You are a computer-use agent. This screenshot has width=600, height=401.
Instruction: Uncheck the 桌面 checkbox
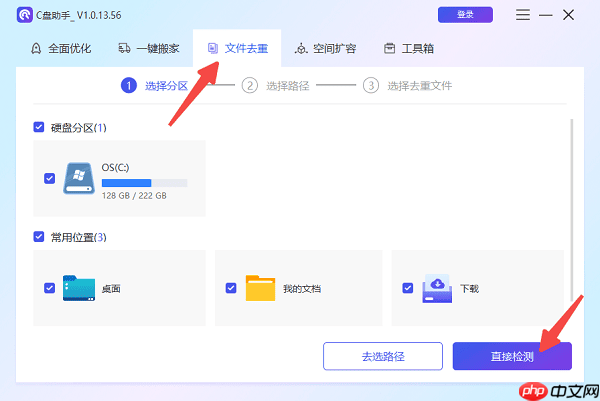[x=49, y=288]
